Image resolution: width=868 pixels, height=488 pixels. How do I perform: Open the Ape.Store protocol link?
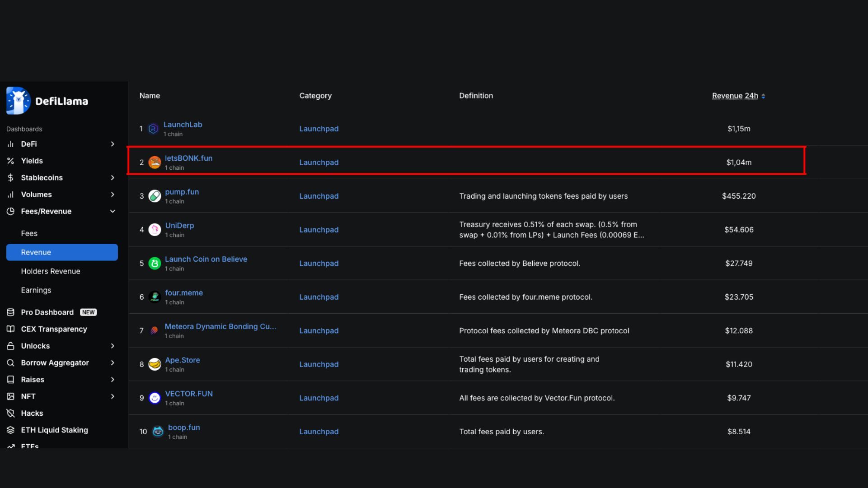pyautogui.click(x=183, y=360)
